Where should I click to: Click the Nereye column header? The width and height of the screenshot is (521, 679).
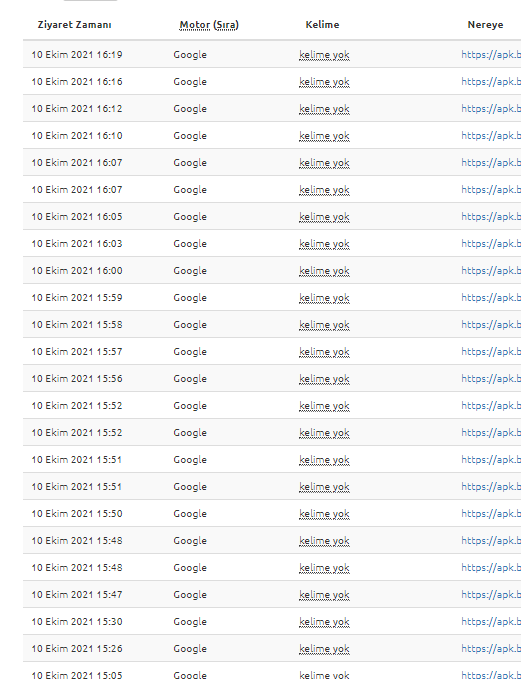click(485, 25)
